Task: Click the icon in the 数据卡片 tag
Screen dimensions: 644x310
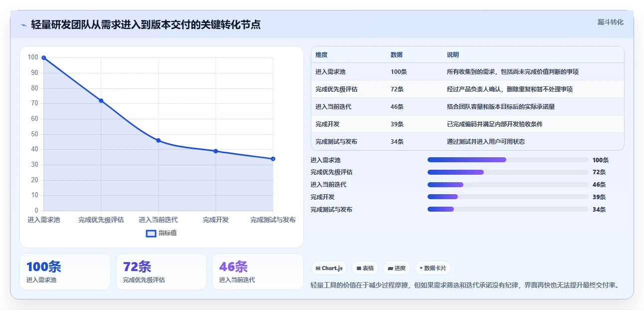Action: point(421,268)
